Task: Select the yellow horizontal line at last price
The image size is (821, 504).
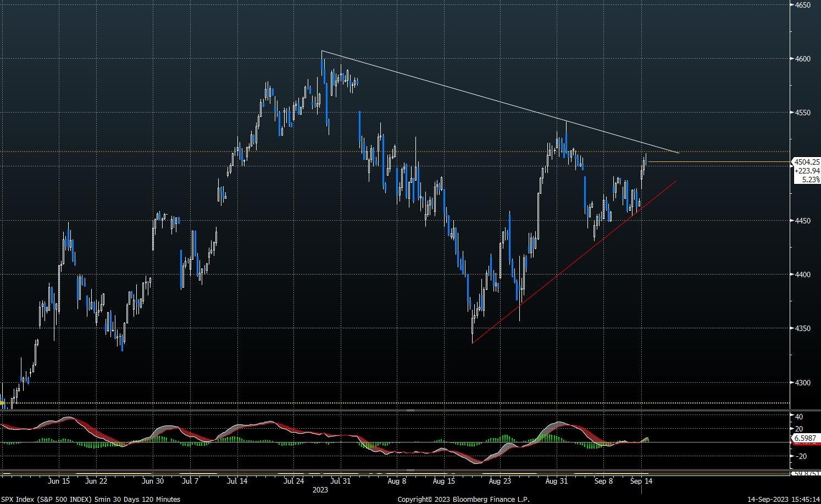Action: [x=719, y=162]
